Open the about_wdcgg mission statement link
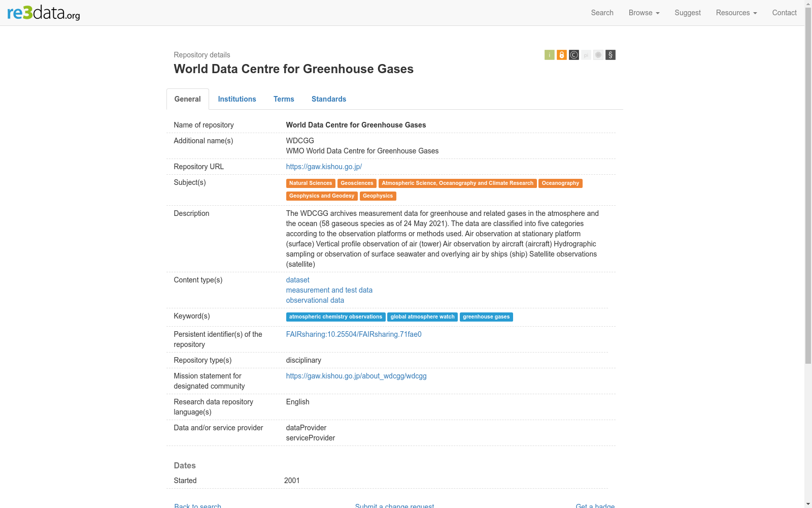Screen dimensions: 812x508 coord(356,376)
